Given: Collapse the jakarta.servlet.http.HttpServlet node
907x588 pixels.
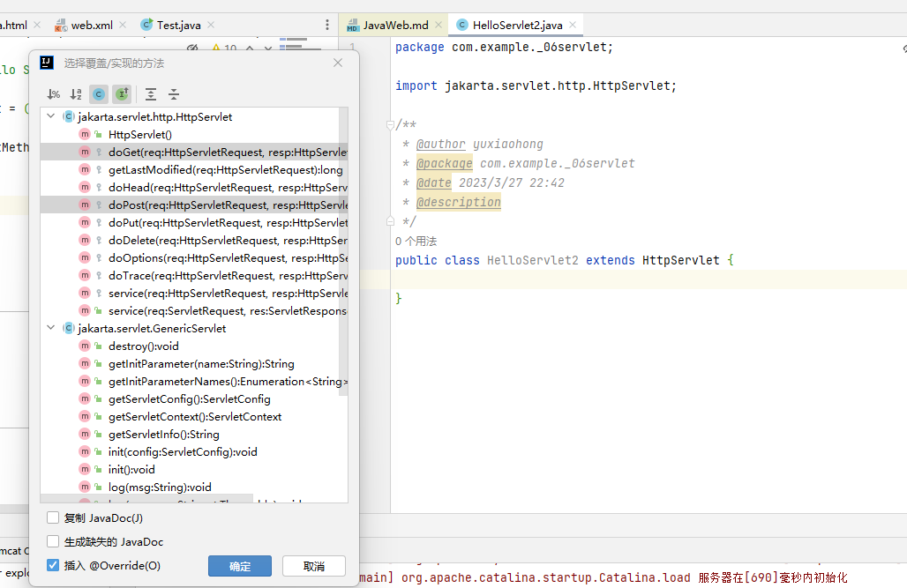Looking at the screenshot, I should tap(51, 116).
